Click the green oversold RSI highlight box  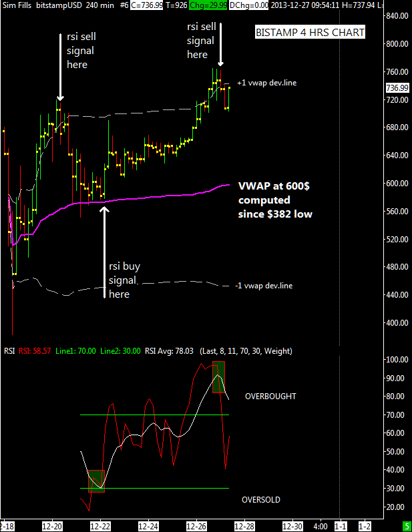pyautogui.click(x=96, y=481)
